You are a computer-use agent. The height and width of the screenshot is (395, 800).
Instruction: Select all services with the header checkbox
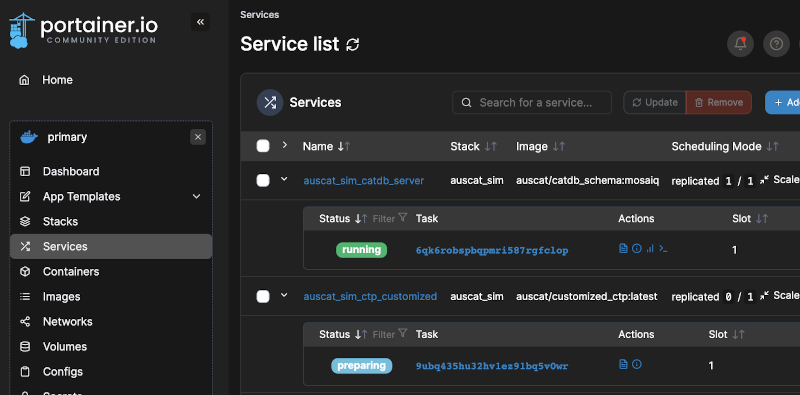click(263, 146)
